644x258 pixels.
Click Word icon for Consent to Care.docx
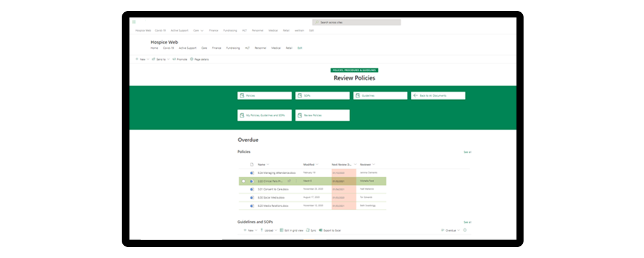(252, 189)
